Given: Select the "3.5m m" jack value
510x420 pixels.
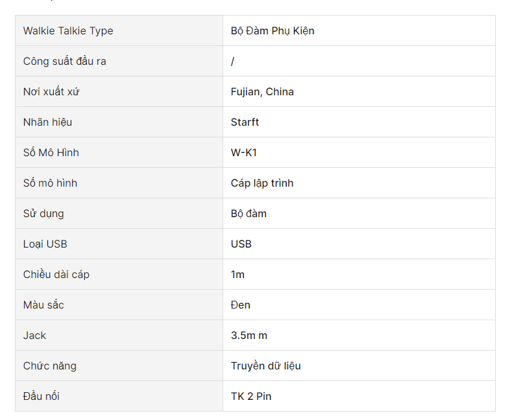Looking at the screenshot, I should pyautogui.click(x=249, y=336).
